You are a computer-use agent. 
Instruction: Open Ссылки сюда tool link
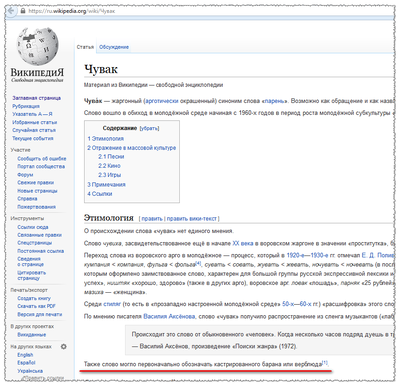33,227
